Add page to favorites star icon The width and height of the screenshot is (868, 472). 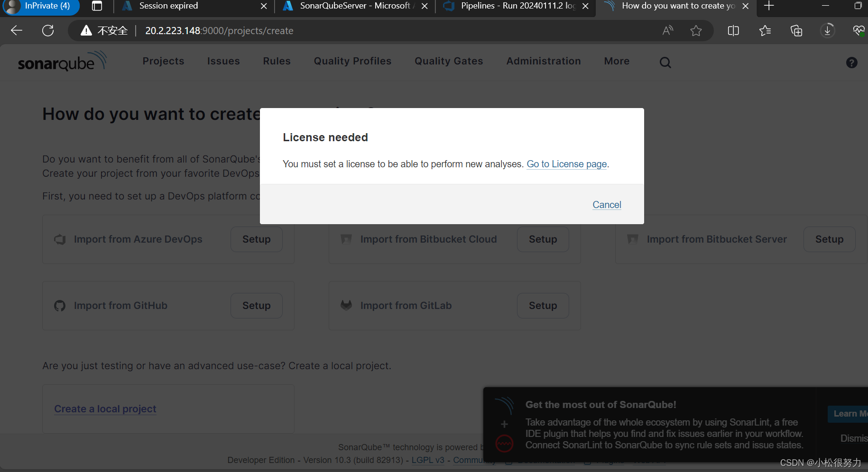tap(696, 31)
